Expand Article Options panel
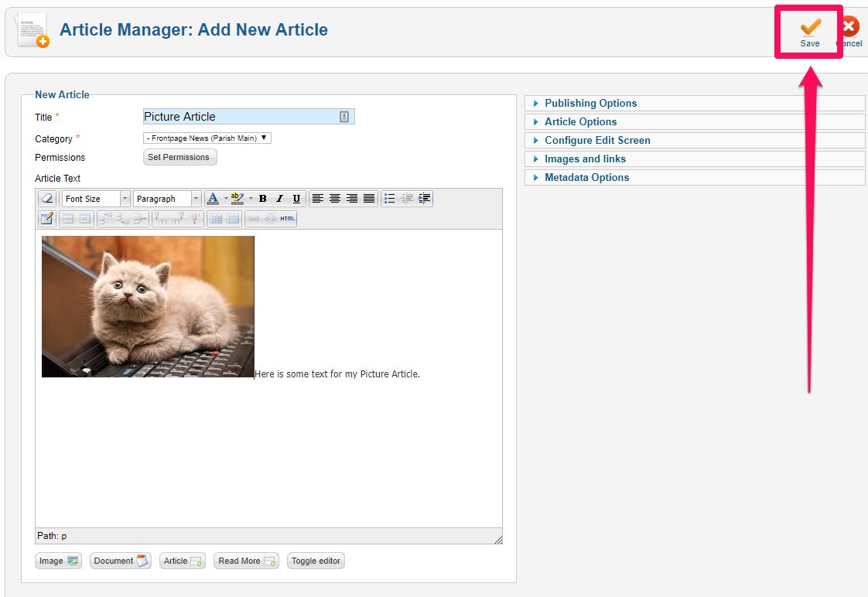868x597 pixels. tap(695, 121)
